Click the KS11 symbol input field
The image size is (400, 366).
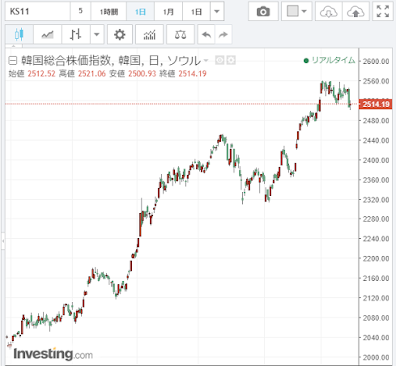tap(38, 12)
